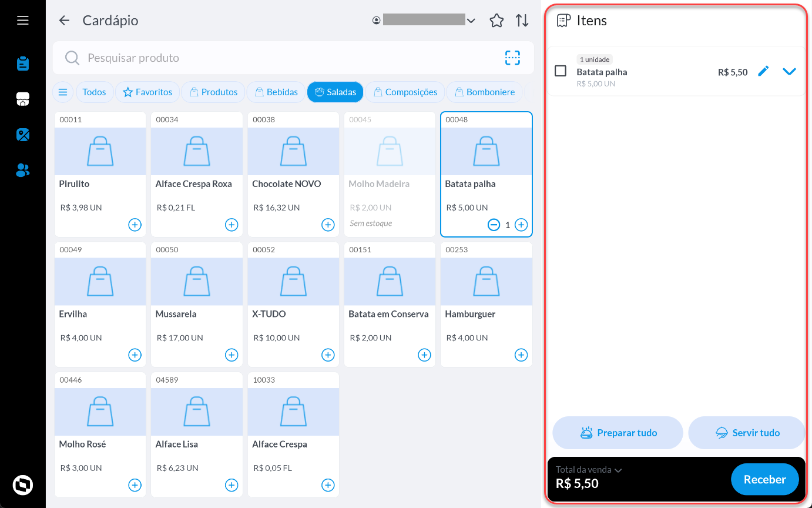Select the Saladas category tab
The width and height of the screenshot is (812, 508).
[x=335, y=92]
